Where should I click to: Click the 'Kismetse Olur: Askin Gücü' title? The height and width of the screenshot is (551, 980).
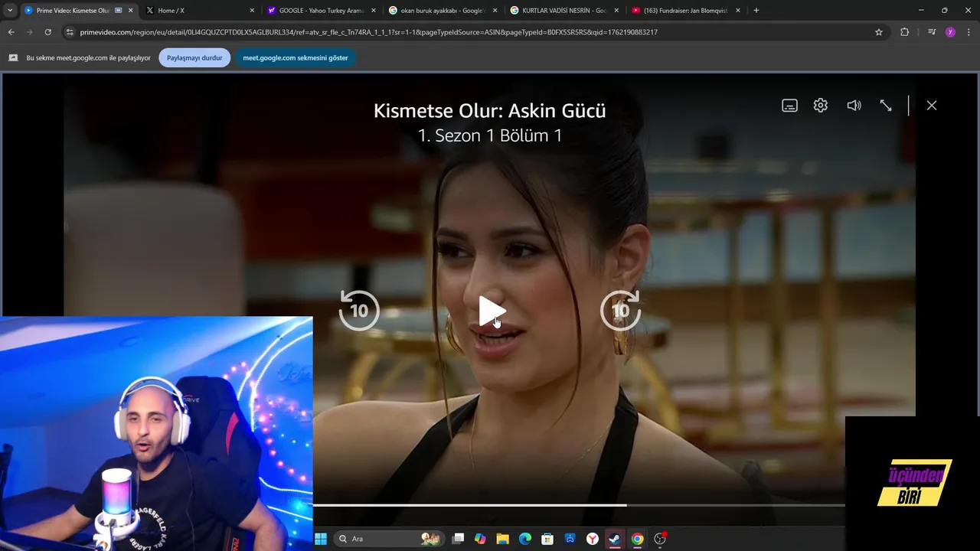tap(490, 111)
